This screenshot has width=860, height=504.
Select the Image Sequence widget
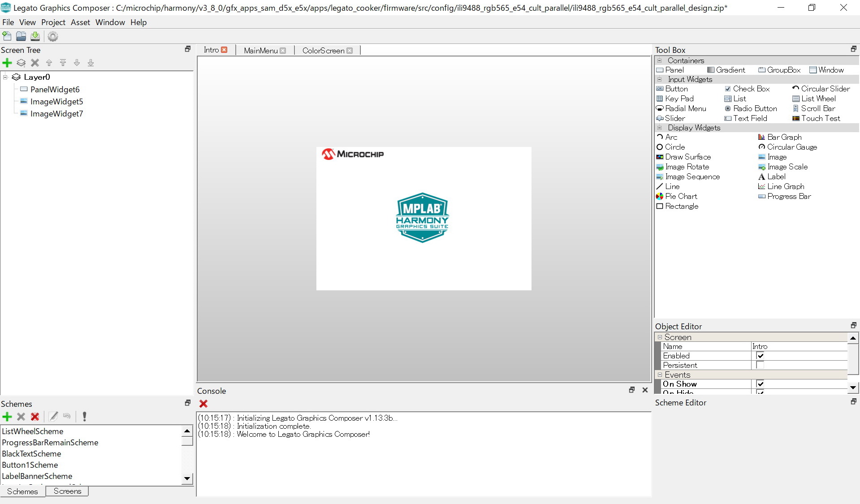pos(688,177)
